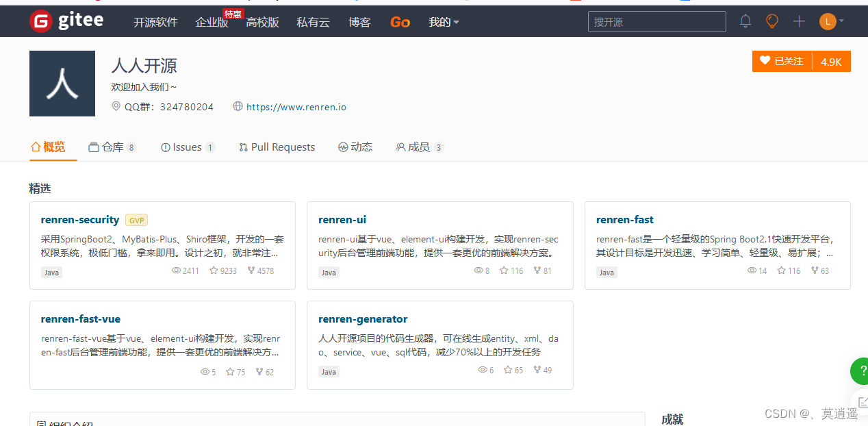Image resolution: width=868 pixels, height=426 pixels.
Task: Open the Pull Requests tab
Action: (277, 147)
